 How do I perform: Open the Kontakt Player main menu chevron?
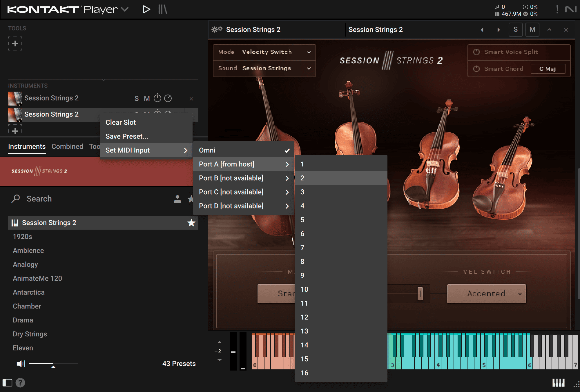click(125, 10)
